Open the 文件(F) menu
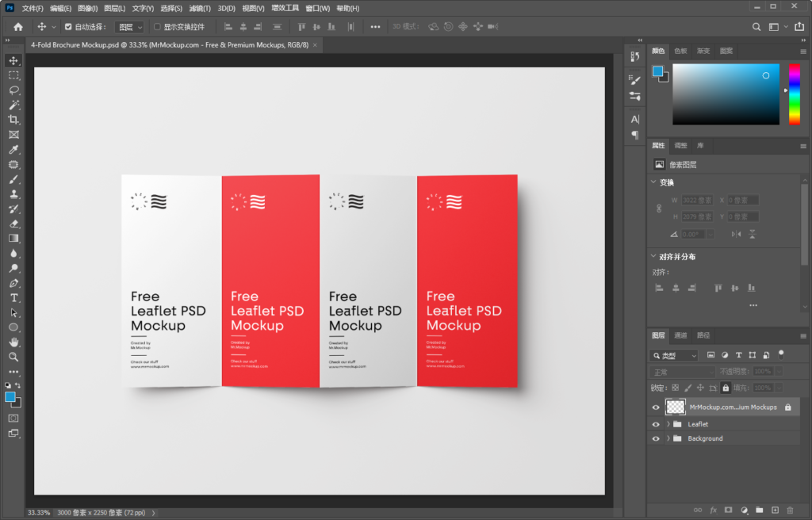The height and width of the screenshot is (520, 812). click(33, 8)
